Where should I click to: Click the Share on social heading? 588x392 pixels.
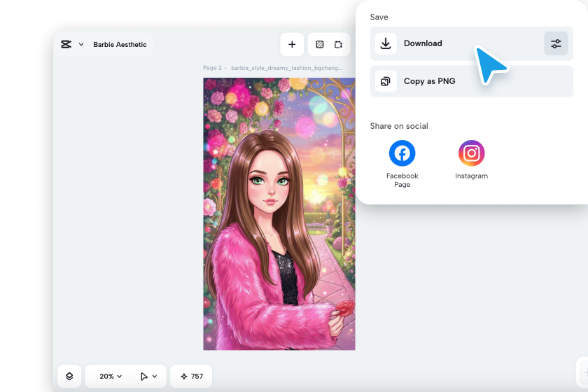pyautogui.click(x=398, y=126)
